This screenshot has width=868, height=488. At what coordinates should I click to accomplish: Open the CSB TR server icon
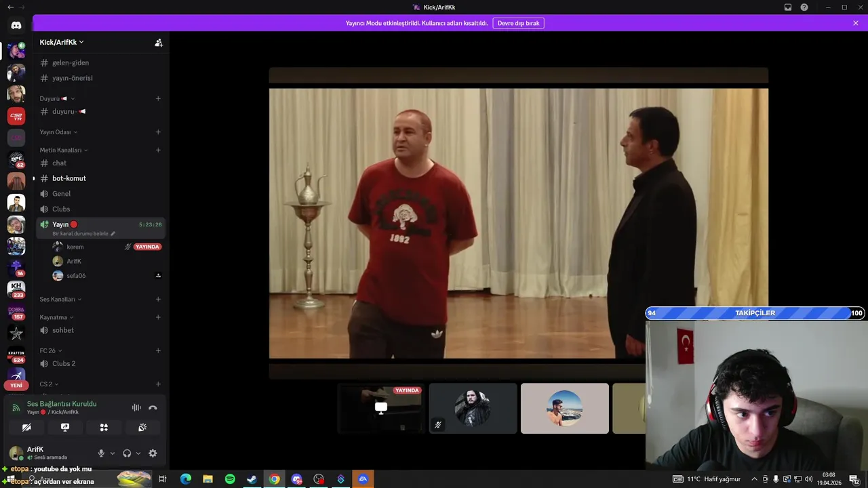tap(16, 116)
